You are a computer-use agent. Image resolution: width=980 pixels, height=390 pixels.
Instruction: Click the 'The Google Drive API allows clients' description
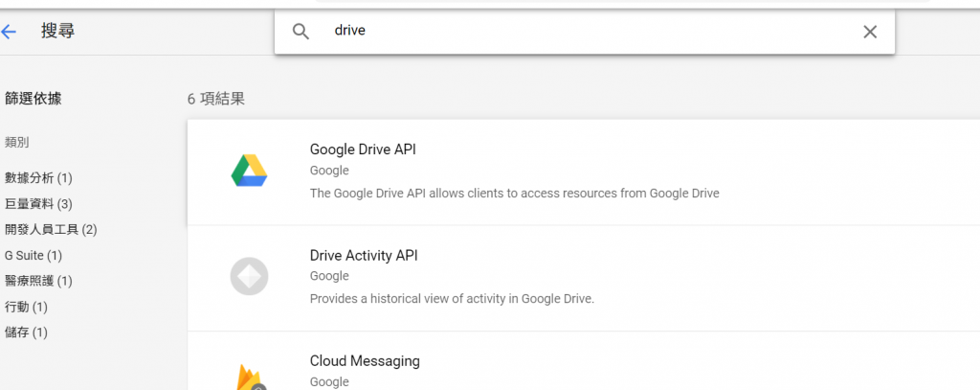(x=514, y=194)
